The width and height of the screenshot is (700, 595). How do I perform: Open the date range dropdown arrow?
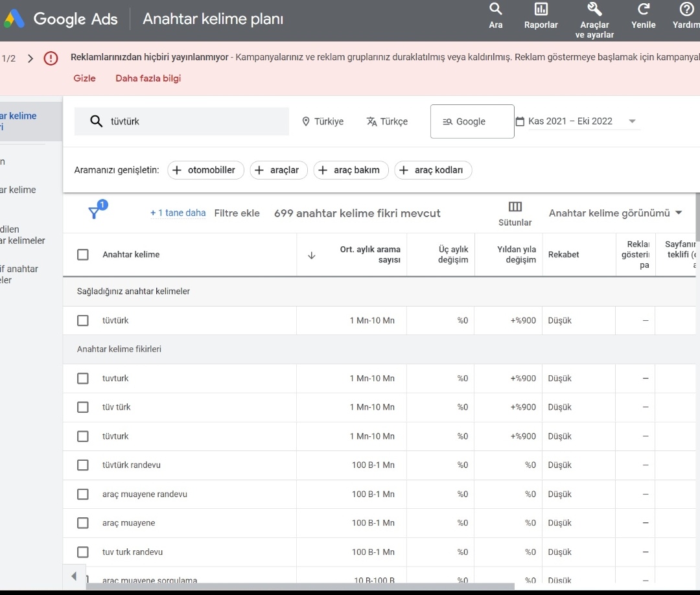click(x=632, y=121)
